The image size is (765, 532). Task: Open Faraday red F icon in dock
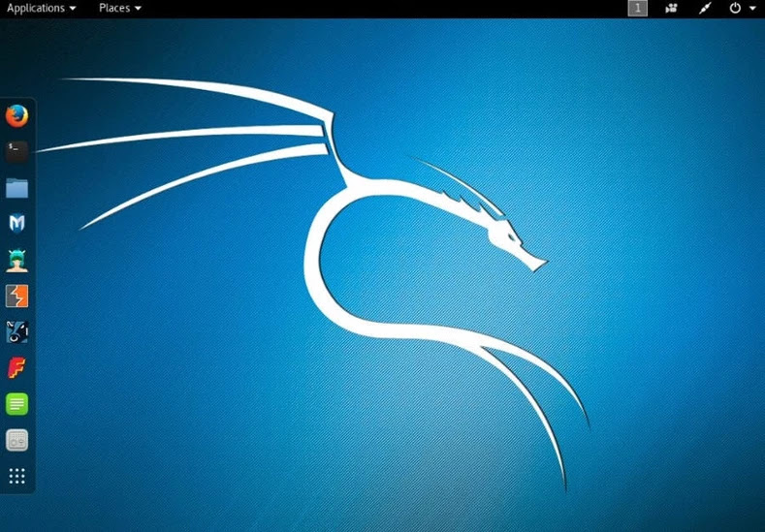point(16,368)
